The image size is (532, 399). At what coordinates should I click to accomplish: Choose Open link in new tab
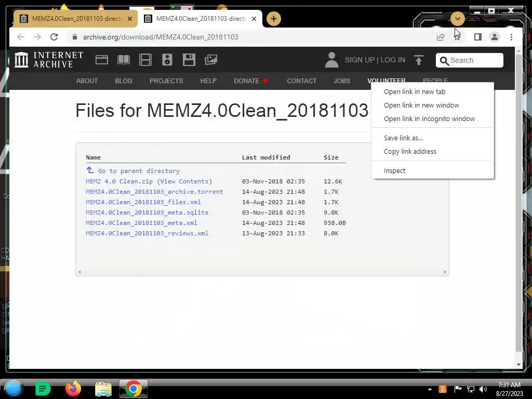[x=414, y=91]
